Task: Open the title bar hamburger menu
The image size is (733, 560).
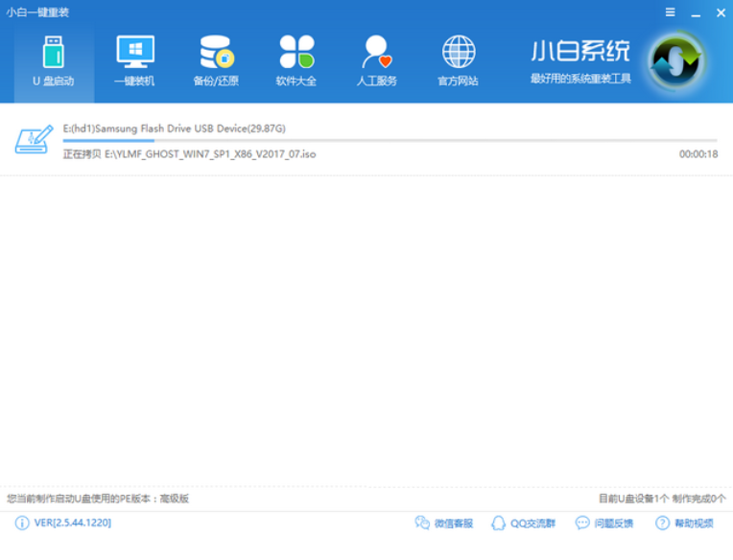Action: click(x=670, y=12)
